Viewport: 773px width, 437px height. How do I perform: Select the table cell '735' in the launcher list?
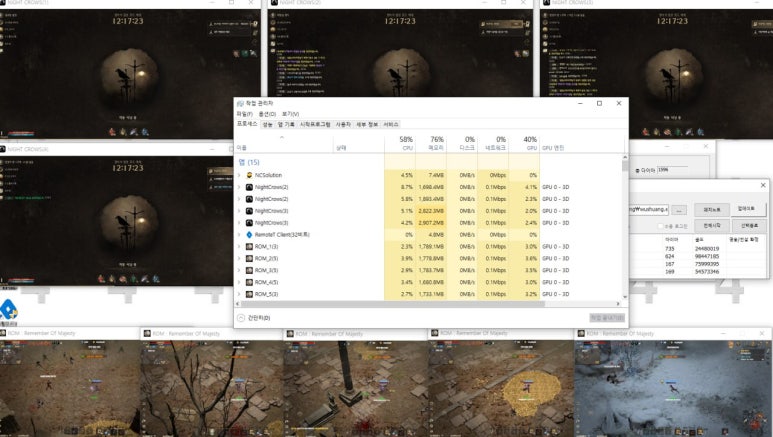pyautogui.click(x=669, y=249)
